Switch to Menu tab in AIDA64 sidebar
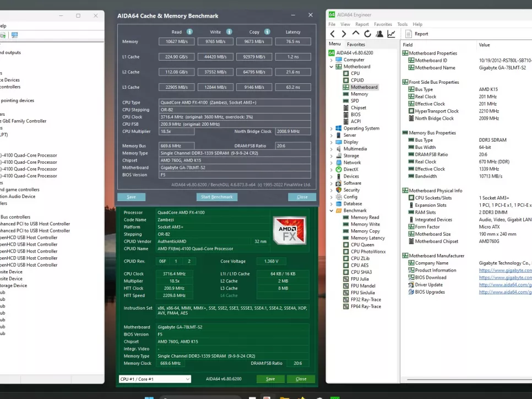This screenshot has height=399, width=532. click(334, 44)
